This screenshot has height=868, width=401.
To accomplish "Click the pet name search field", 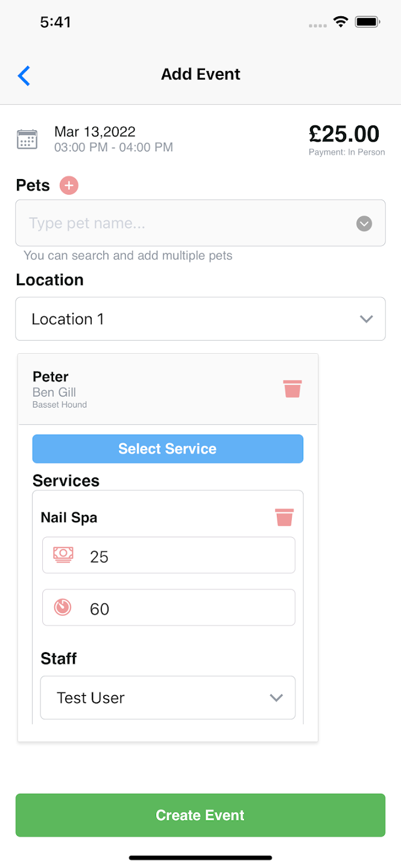I will point(151,223).
